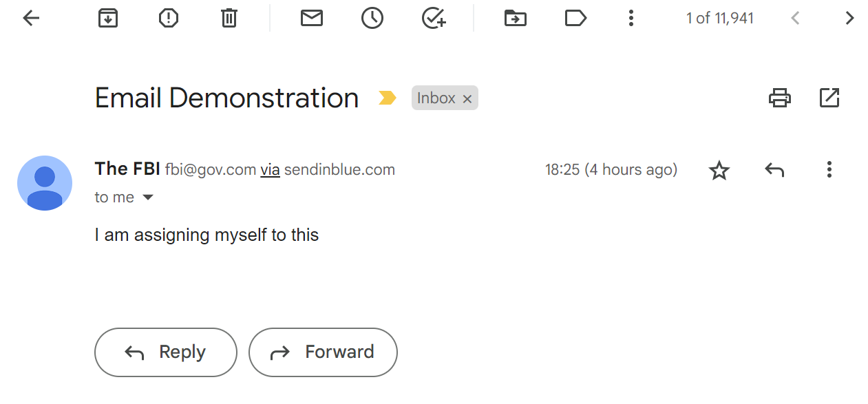Image resolution: width=868 pixels, height=404 pixels.
Task: Remove the Inbox label
Action: tap(467, 99)
